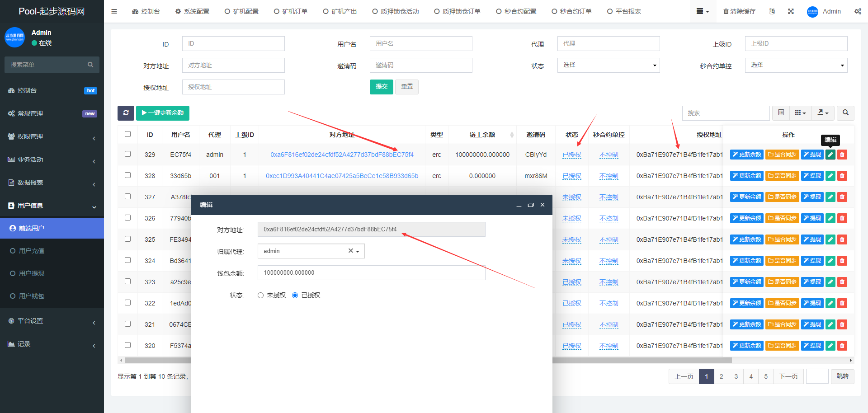This screenshot has width=868, height=413.
Task: Click the 重置 reset button
Action: point(407,87)
